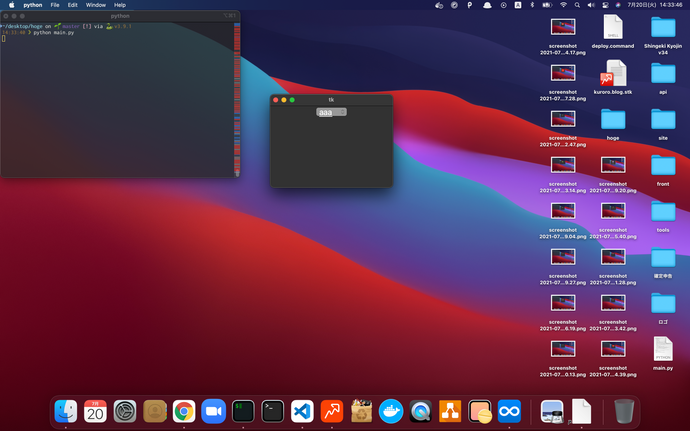Open the Apple menu

tap(11, 5)
